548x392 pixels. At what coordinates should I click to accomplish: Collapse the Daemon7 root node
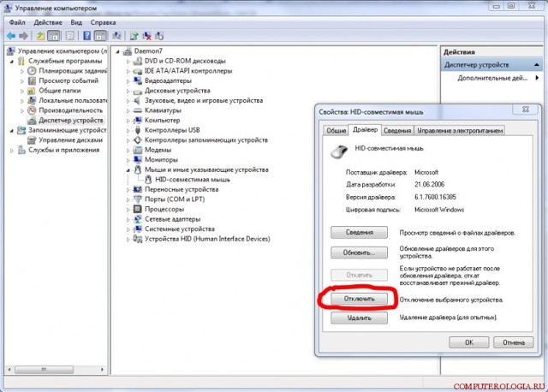(x=118, y=51)
